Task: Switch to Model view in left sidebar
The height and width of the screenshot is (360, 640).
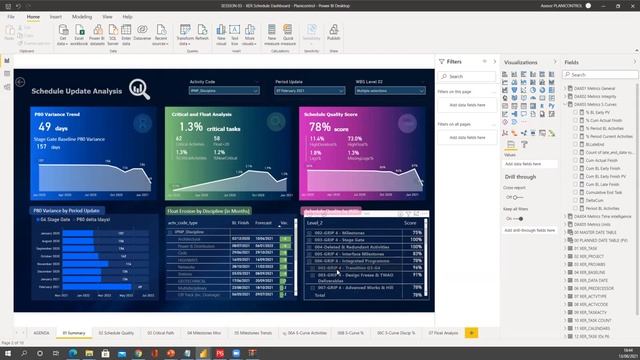Action: pyautogui.click(x=7, y=87)
